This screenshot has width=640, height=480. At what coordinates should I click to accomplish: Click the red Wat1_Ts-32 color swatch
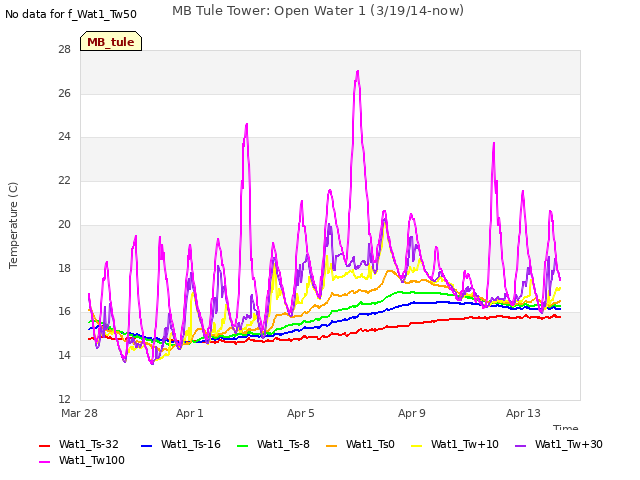(44, 446)
